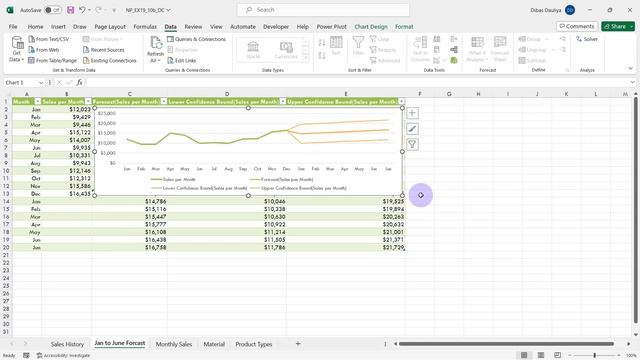The width and height of the screenshot is (640, 360).
Task: Select the cell containing $21,729
Action: point(346,247)
